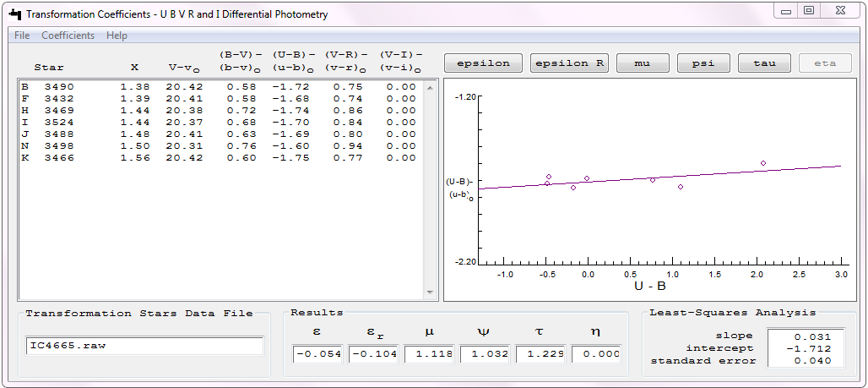Screen dimensions: 868x388
Task: Select star row K 3466
Action: click(219, 158)
